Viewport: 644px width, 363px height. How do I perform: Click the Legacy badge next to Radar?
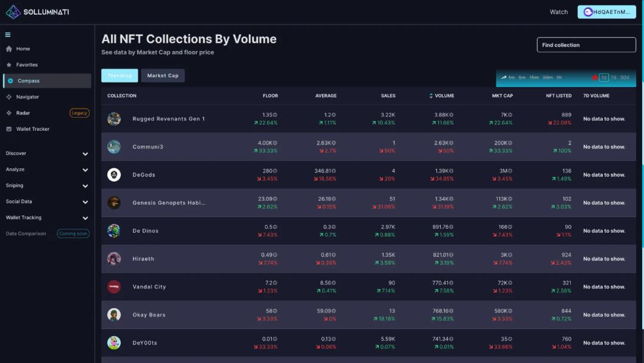coord(79,113)
